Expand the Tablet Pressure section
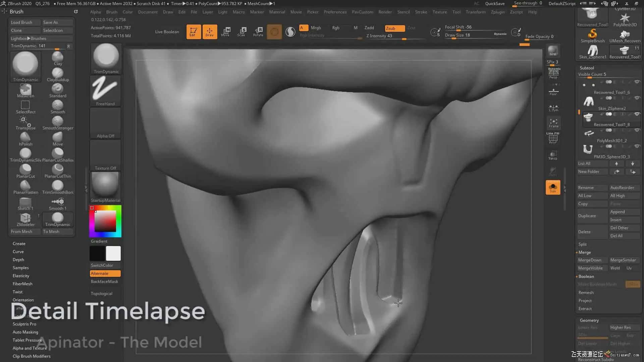The height and width of the screenshot is (362, 644). [x=27, y=340]
